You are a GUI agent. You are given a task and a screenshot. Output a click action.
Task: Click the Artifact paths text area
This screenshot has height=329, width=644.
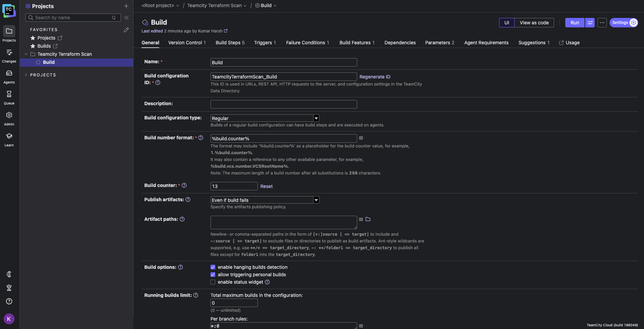point(283,222)
